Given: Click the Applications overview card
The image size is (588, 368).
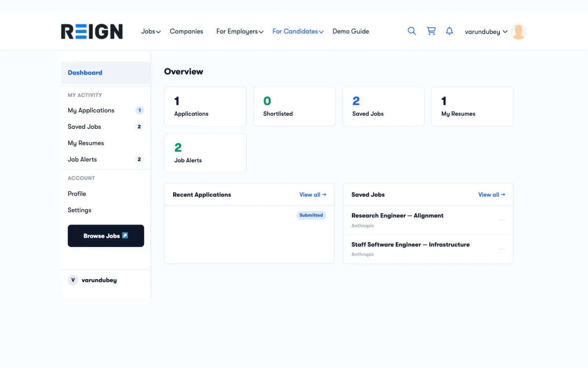Looking at the screenshot, I should (x=205, y=107).
